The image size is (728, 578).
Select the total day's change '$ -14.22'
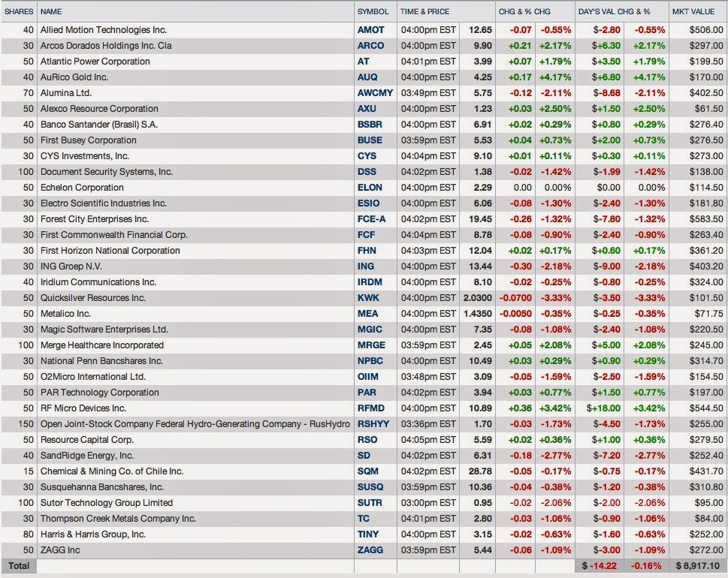point(600,566)
